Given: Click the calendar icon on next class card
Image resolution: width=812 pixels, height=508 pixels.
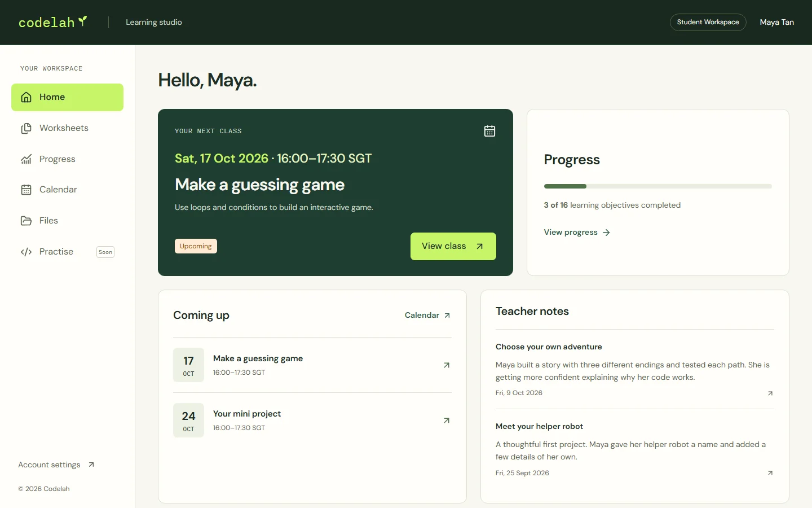Looking at the screenshot, I should pyautogui.click(x=489, y=131).
